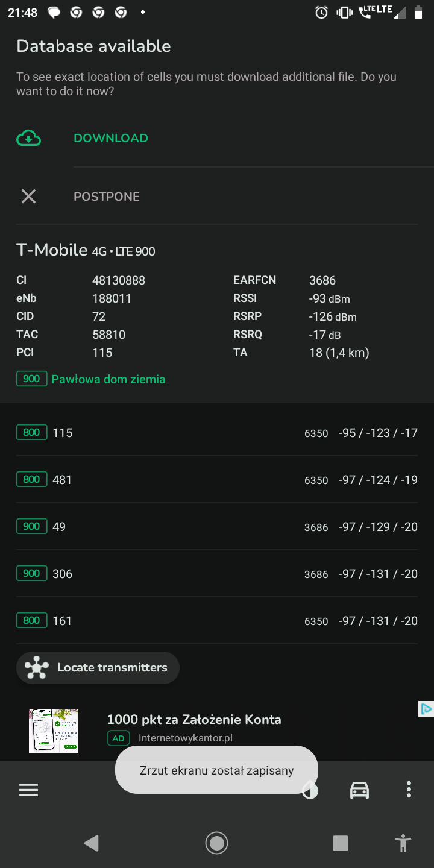This screenshot has width=434, height=868.
Task: Tap the X icon beside Postpone
Action: point(28,197)
